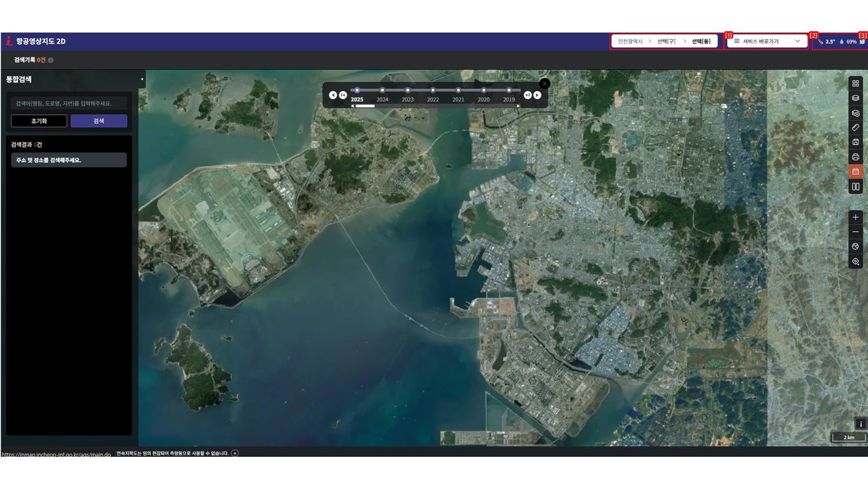Expand the 서비스 바로가기 dropdown
The image size is (868, 488).
[767, 41]
